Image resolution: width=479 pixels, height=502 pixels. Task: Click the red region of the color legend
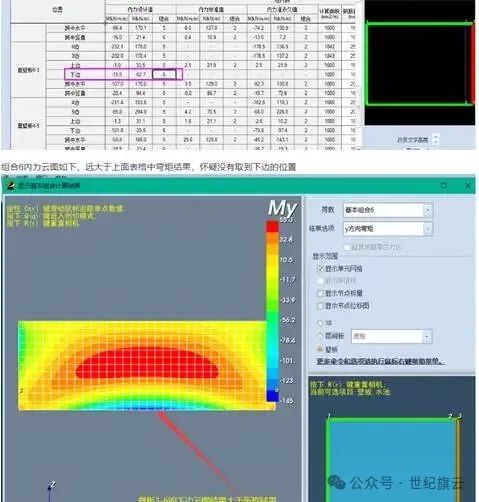point(272,226)
